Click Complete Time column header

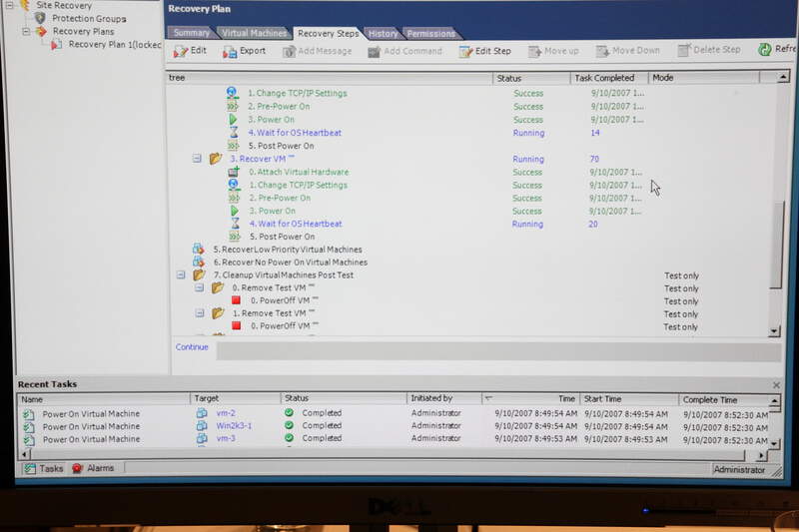[x=710, y=399]
